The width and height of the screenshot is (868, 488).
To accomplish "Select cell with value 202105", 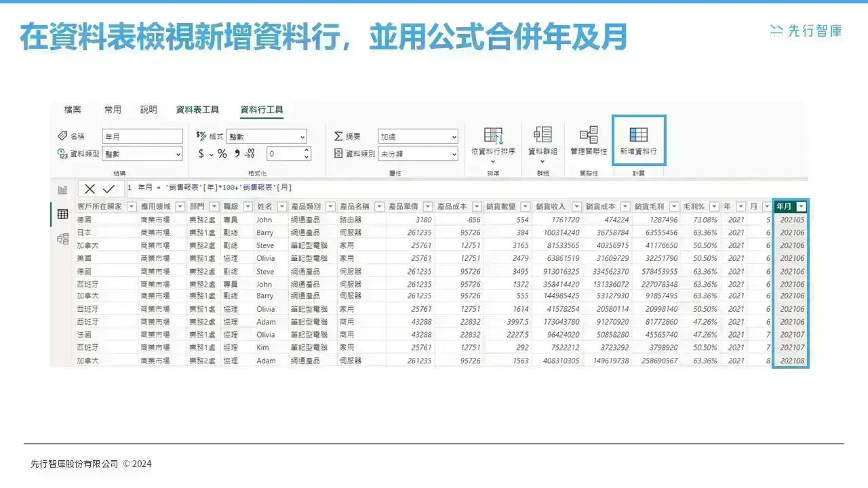I will pos(791,220).
